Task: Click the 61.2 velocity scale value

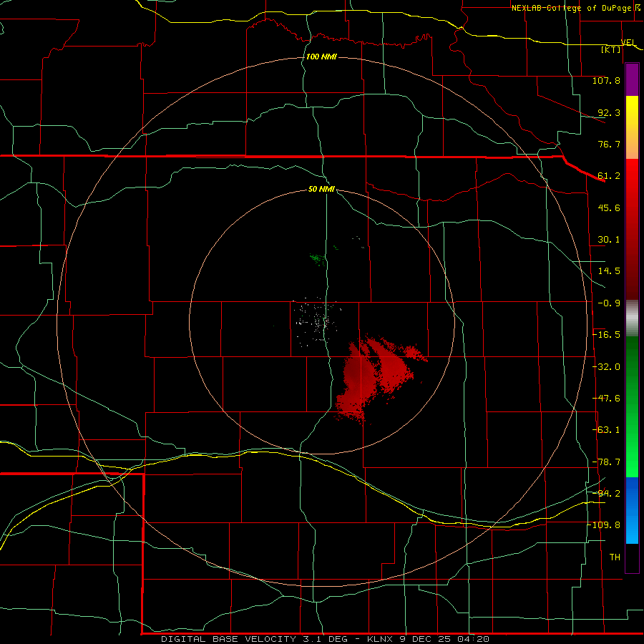Action: coord(609,176)
